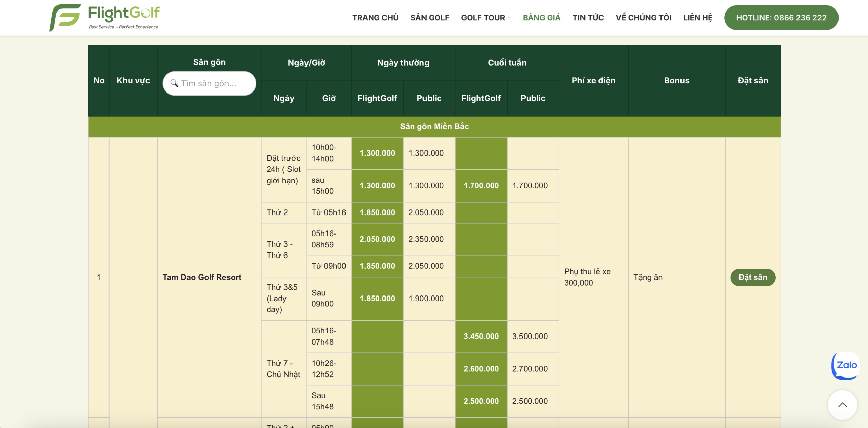Screen dimensions: 868x428
Task: Open the Zalo chat widget
Action: pyautogui.click(x=846, y=366)
